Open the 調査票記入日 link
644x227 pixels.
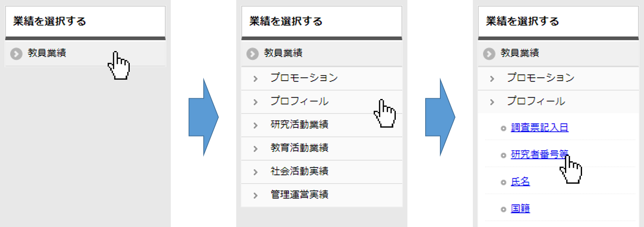(x=539, y=128)
